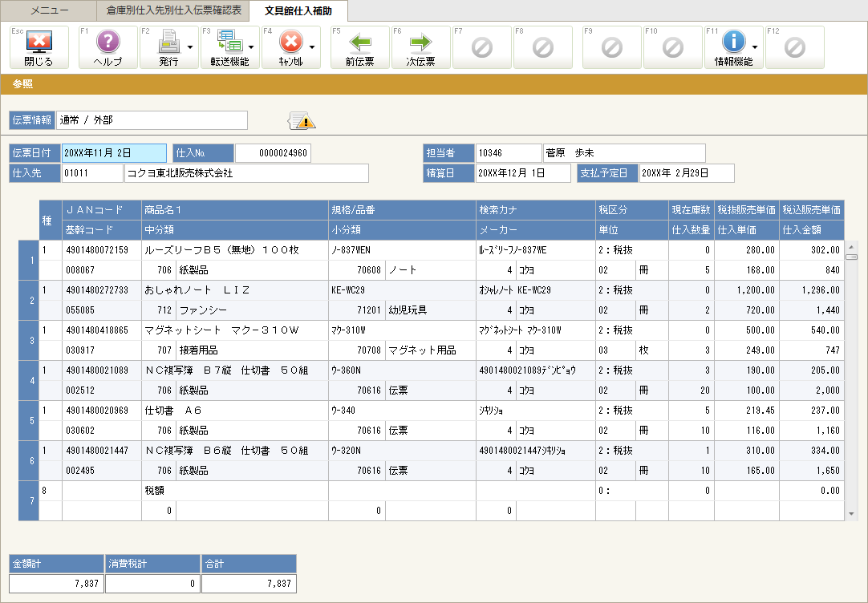Click the disabled F7 function button
The width and height of the screenshot is (868, 603).
(x=482, y=47)
